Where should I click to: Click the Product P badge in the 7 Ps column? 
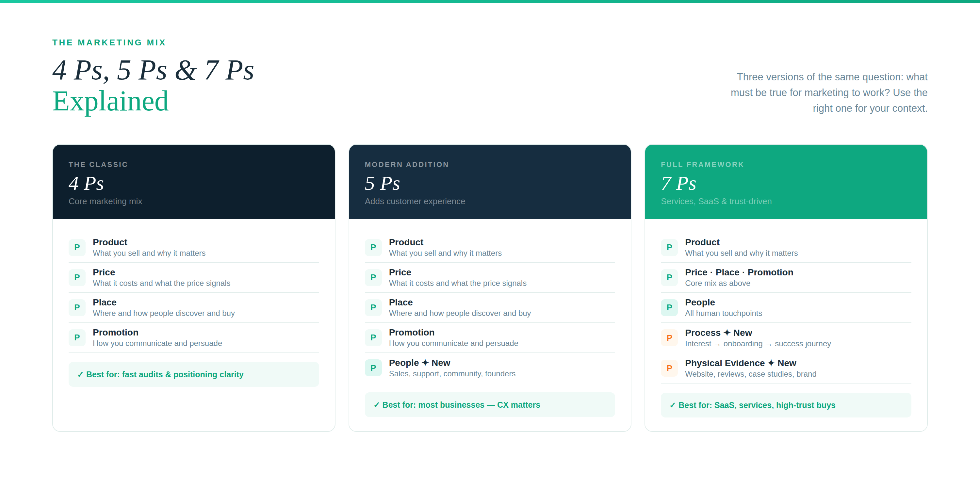(x=669, y=247)
